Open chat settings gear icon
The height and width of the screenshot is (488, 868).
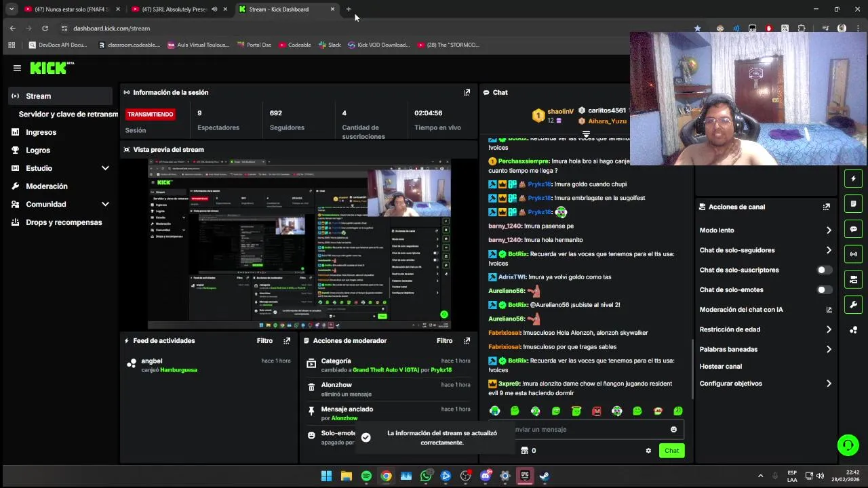[x=648, y=451]
